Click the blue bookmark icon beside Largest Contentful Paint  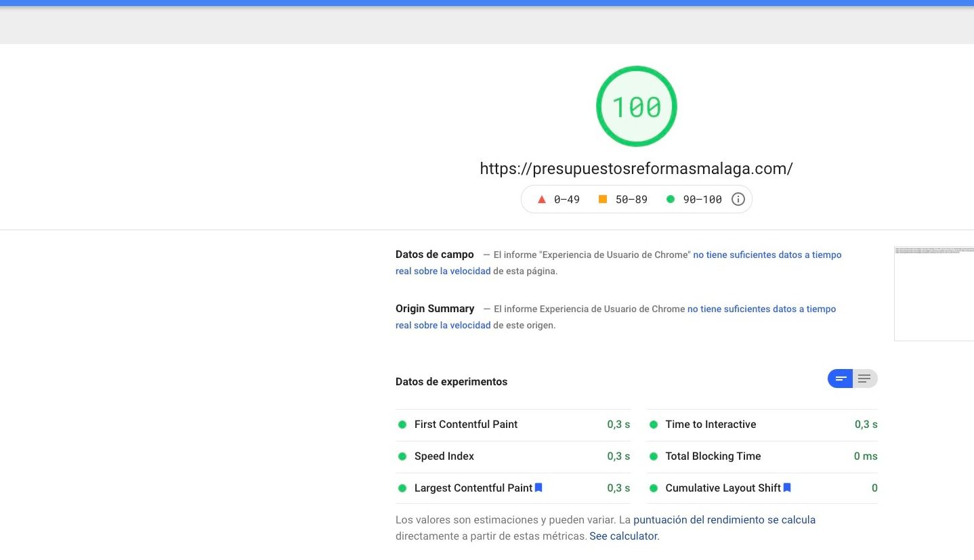tap(538, 488)
